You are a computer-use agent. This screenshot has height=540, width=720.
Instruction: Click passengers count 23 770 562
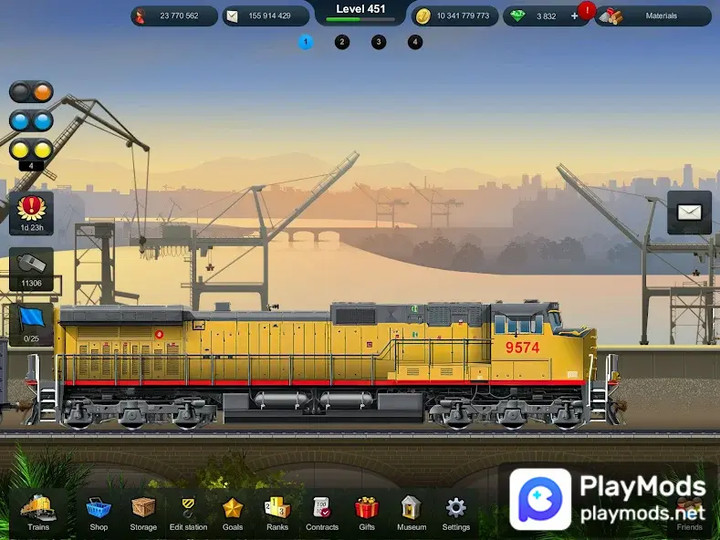(x=174, y=16)
